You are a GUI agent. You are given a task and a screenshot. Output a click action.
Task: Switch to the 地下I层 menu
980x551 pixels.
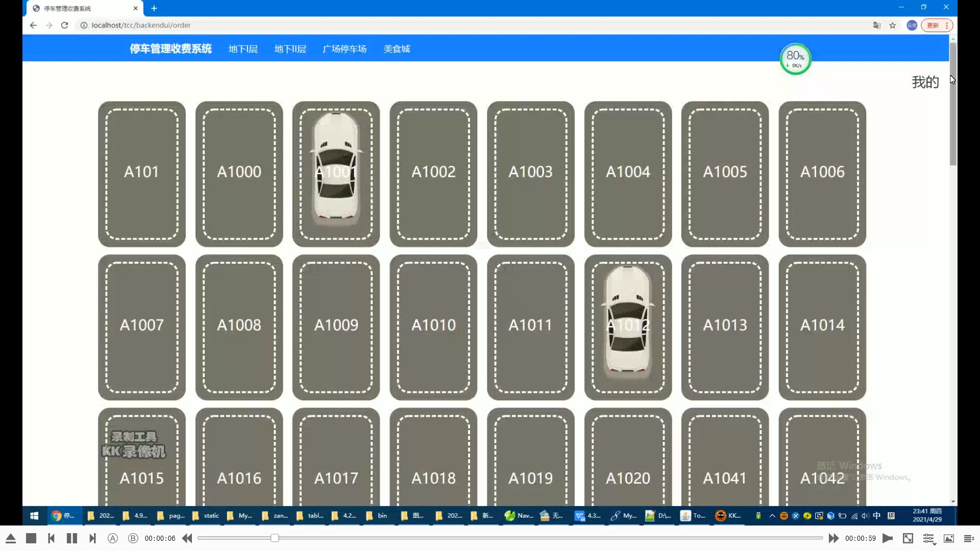point(243,49)
